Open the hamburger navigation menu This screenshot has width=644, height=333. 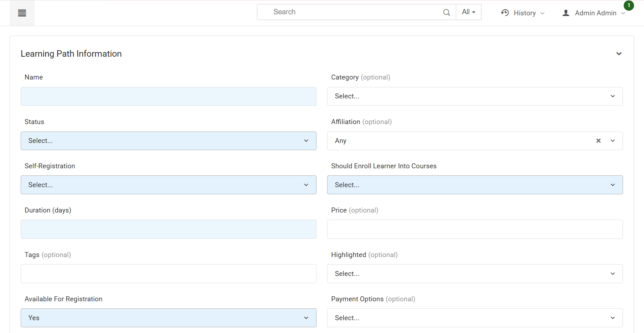click(22, 13)
